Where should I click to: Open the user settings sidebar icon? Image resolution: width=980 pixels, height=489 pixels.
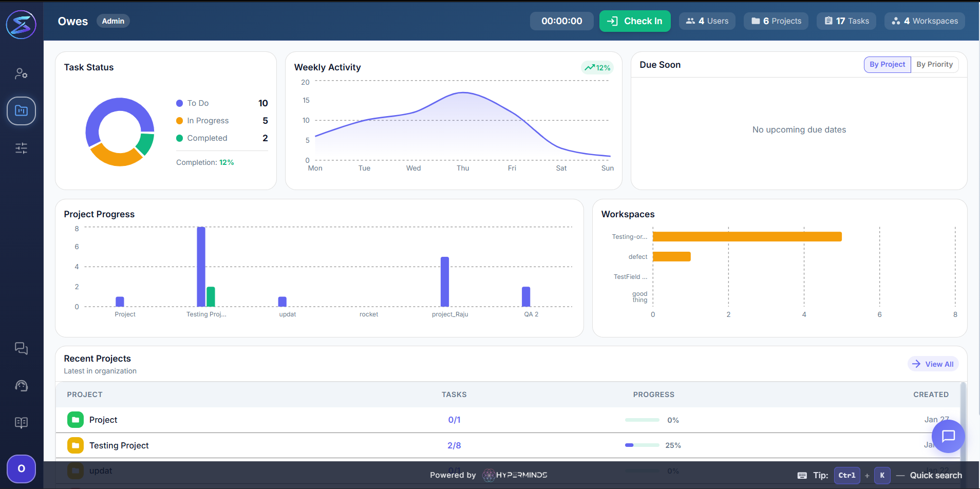click(21, 73)
